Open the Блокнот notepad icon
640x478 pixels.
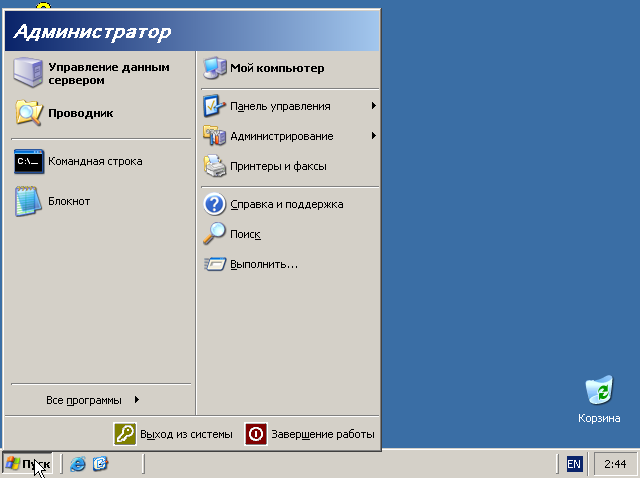click(28, 201)
